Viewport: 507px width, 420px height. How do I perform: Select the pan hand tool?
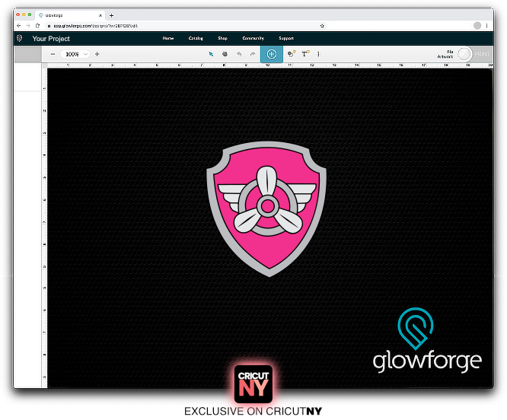coord(225,54)
